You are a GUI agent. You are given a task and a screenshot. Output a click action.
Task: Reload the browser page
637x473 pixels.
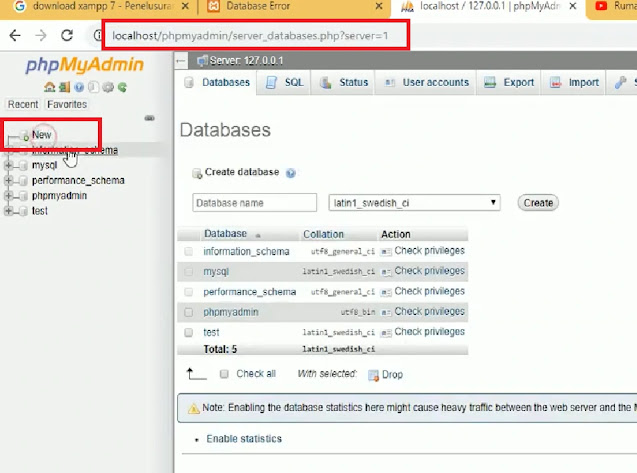pos(67,36)
